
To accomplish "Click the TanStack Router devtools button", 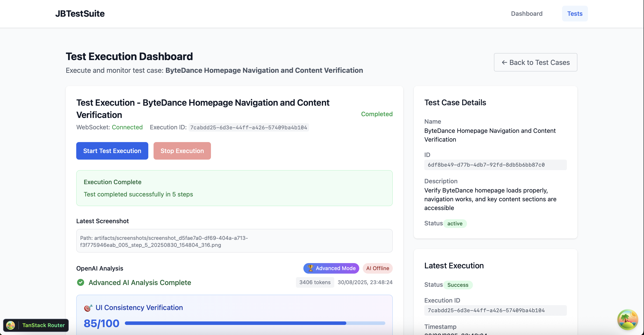I will coord(43,325).
